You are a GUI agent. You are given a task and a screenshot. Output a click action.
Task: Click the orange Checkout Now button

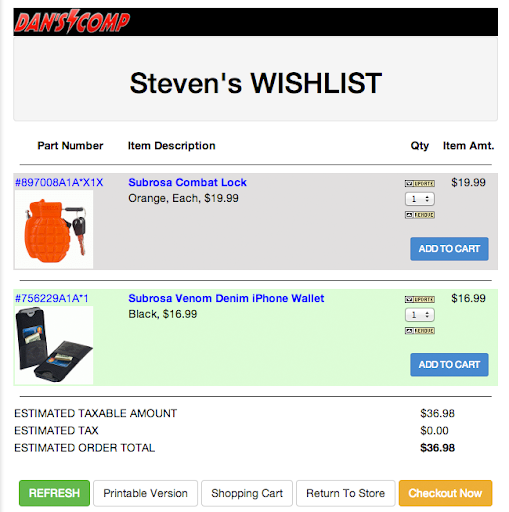(x=445, y=493)
